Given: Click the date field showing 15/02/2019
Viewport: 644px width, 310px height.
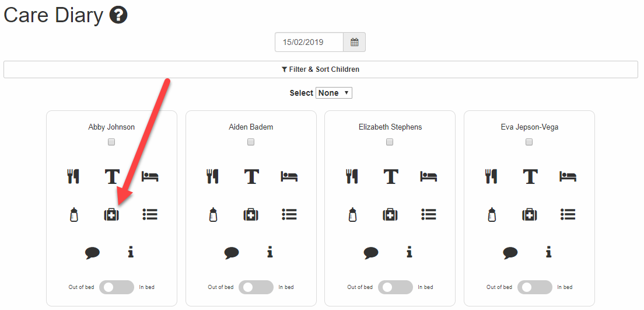Looking at the screenshot, I should tap(309, 42).
